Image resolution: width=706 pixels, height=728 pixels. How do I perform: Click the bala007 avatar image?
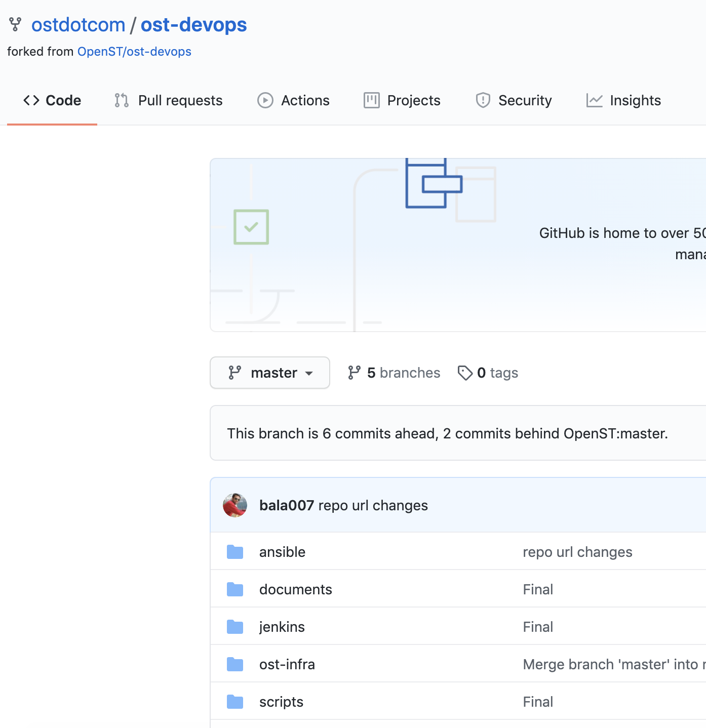tap(235, 505)
